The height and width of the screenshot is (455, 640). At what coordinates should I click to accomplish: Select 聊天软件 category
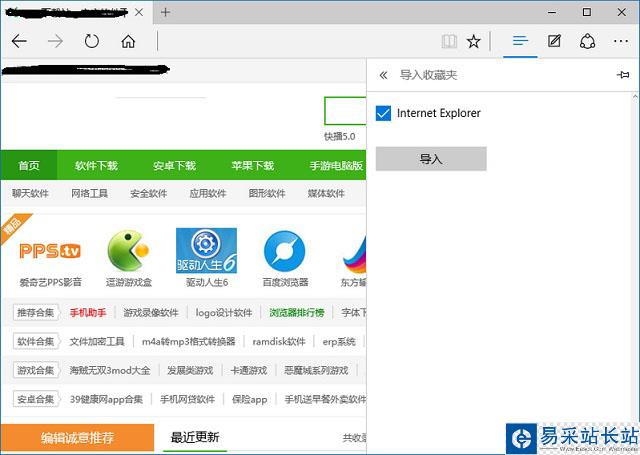[30, 193]
